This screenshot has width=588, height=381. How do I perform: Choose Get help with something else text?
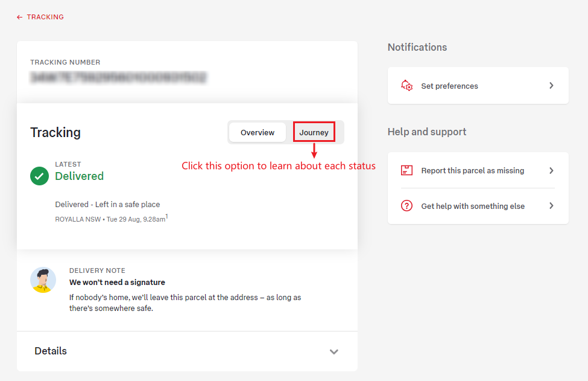(473, 207)
